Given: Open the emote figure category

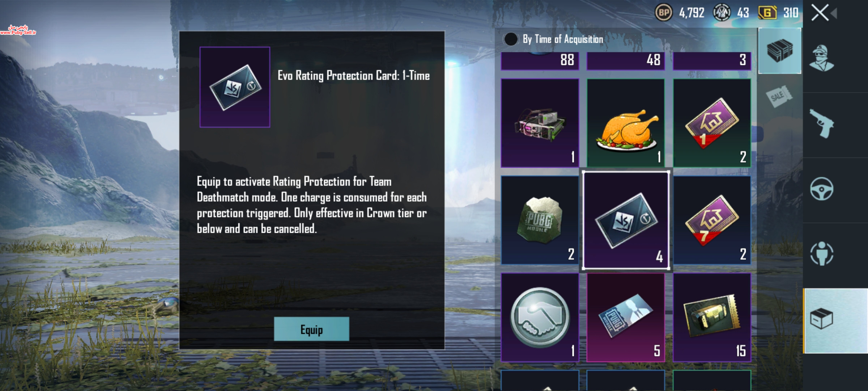Looking at the screenshot, I should (x=821, y=253).
